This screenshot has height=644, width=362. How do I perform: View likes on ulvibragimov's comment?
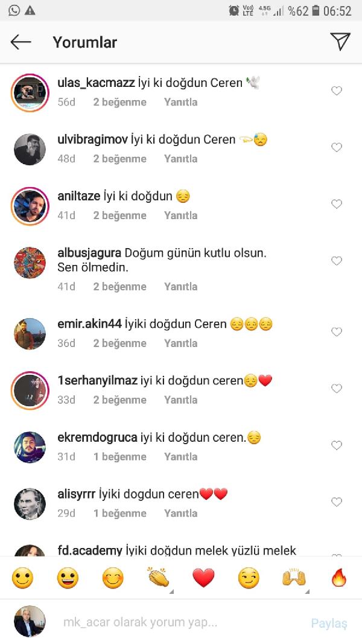pos(119,159)
